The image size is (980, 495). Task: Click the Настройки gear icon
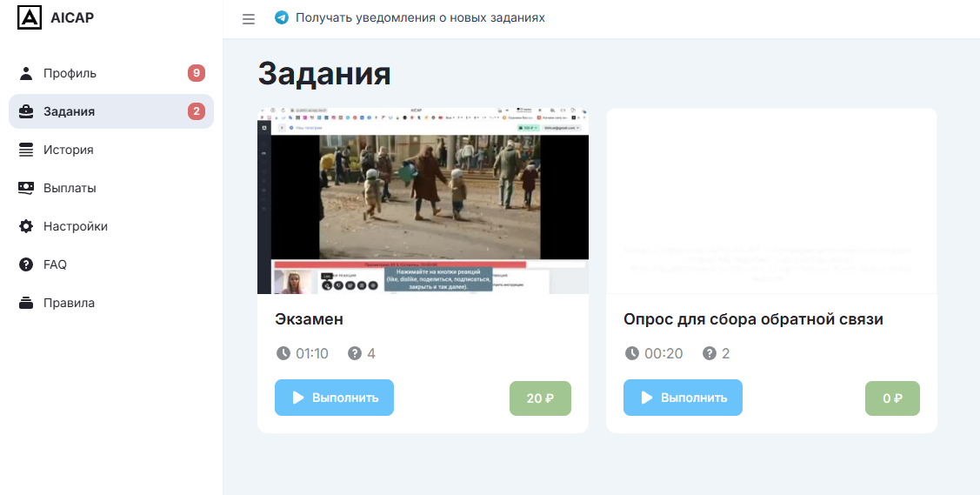25,226
